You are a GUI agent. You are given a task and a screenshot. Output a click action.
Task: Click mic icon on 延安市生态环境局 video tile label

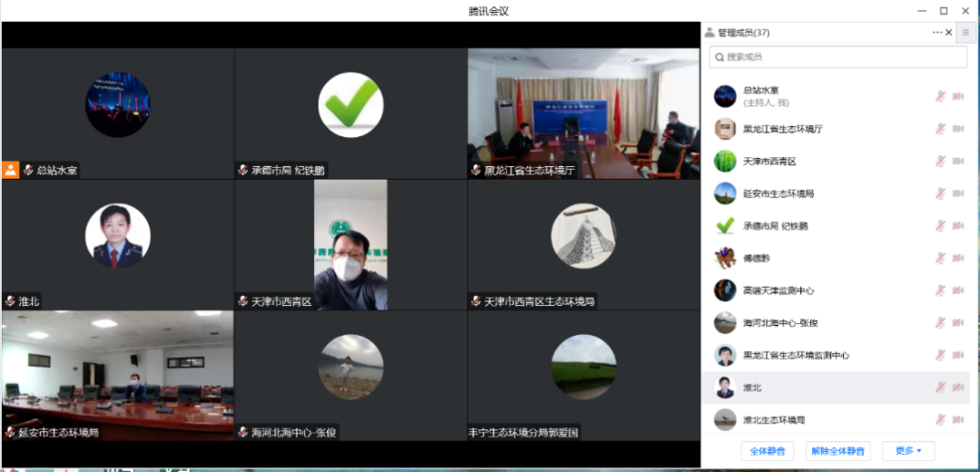(x=10, y=432)
